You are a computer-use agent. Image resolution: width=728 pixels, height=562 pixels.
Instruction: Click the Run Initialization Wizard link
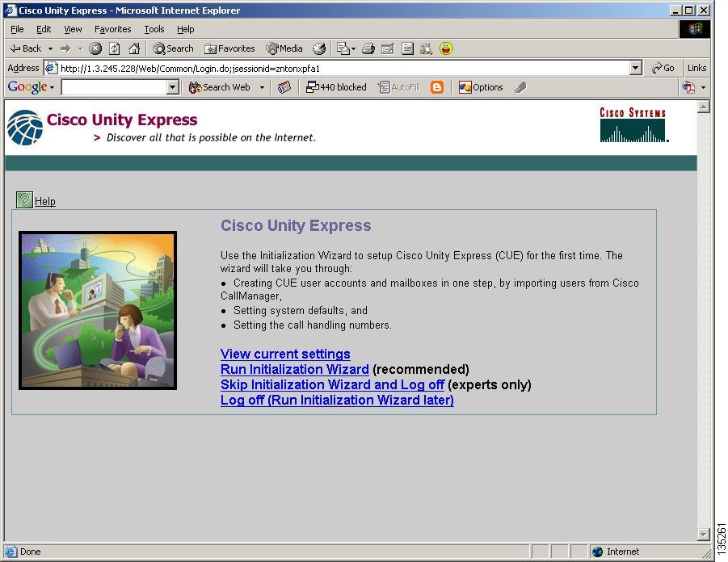click(x=294, y=369)
